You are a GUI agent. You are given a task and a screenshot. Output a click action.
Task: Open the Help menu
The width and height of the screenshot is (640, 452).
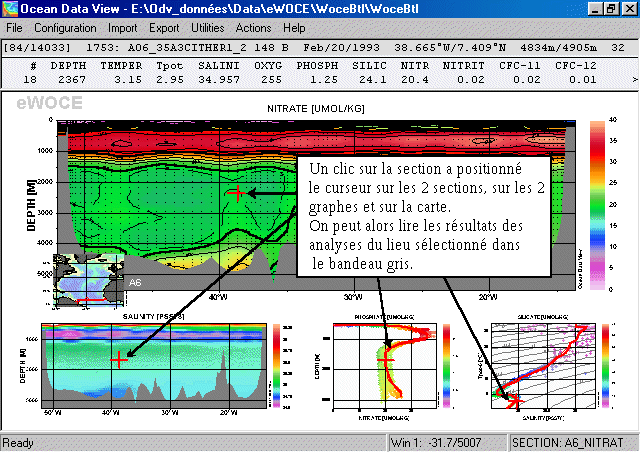point(294,28)
